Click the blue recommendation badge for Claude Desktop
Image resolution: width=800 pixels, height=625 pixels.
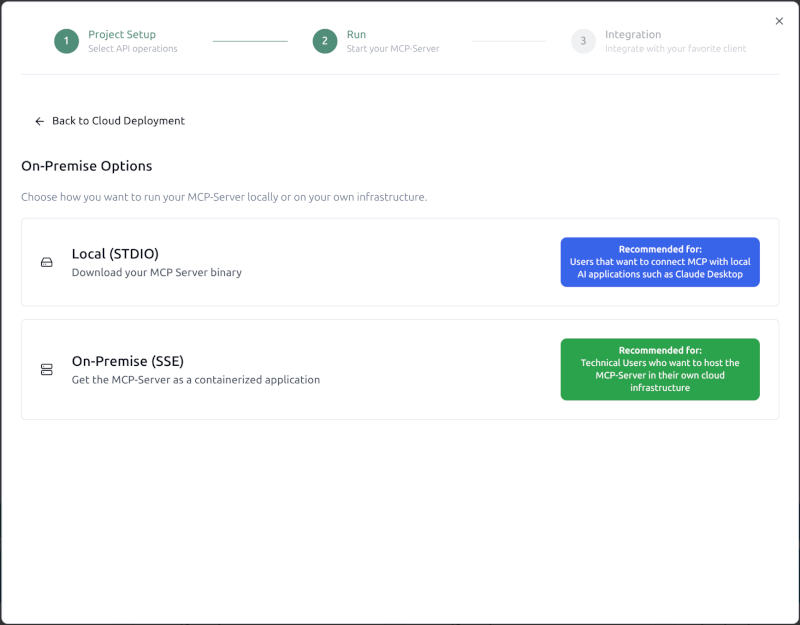tap(659, 262)
